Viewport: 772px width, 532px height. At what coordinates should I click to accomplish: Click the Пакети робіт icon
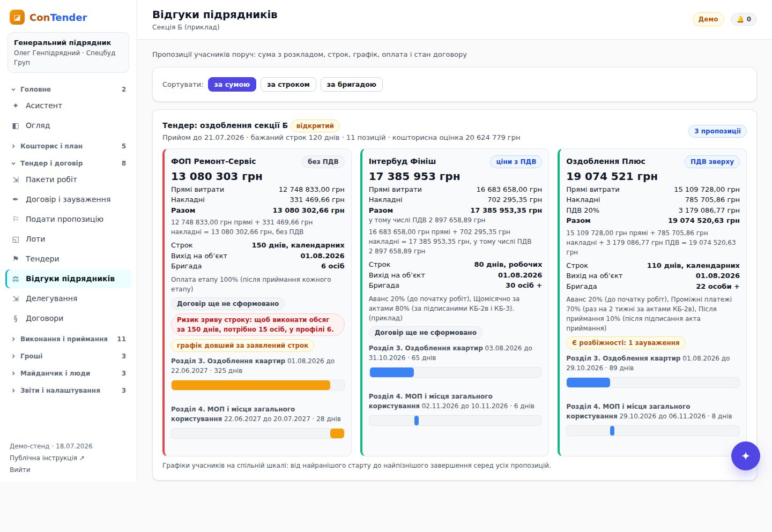pyautogui.click(x=16, y=179)
